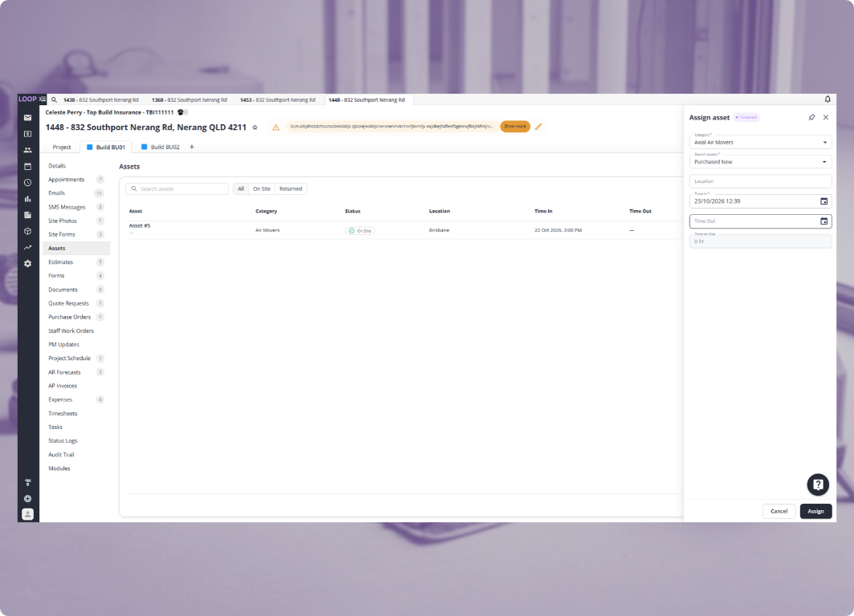
Task: Open the contacts people icon in left rail
Action: pos(28,150)
